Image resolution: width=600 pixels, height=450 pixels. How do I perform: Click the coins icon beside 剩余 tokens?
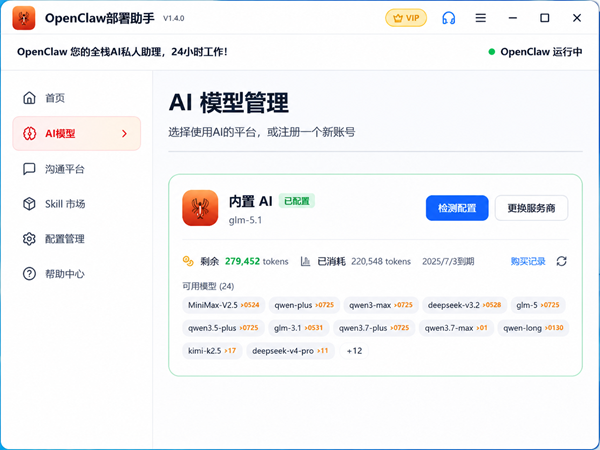click(x=188, y=261)
